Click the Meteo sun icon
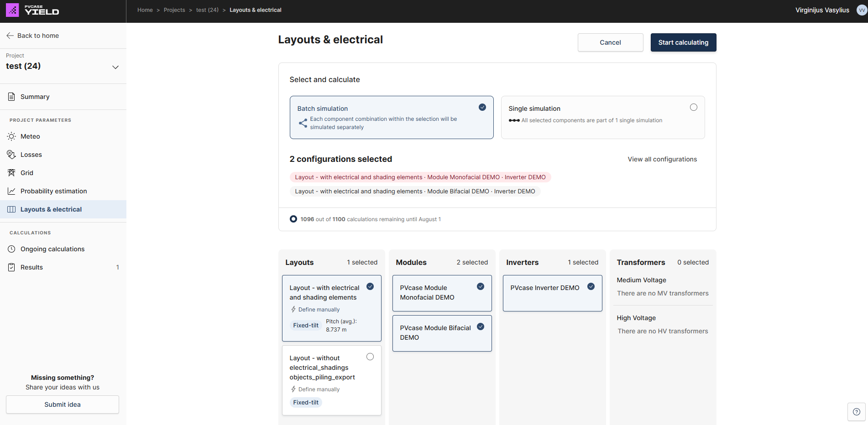This screenshot has height=425, width=868. 11,136
